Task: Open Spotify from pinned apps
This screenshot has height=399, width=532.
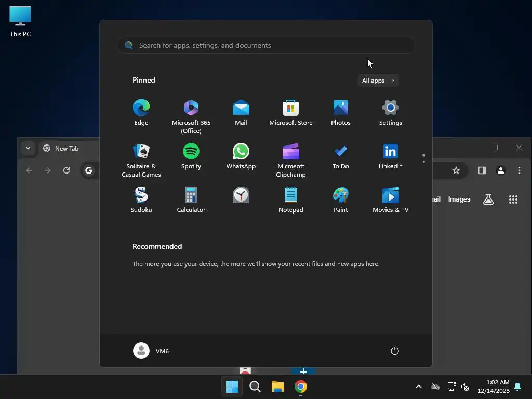Action: [x=191, y=156]
